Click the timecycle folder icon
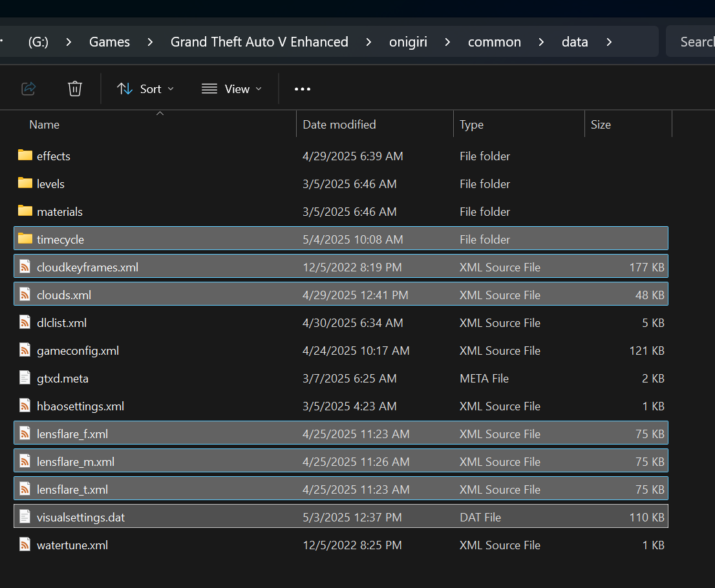This screenshot has height=588, width=715. pos(25,239)
